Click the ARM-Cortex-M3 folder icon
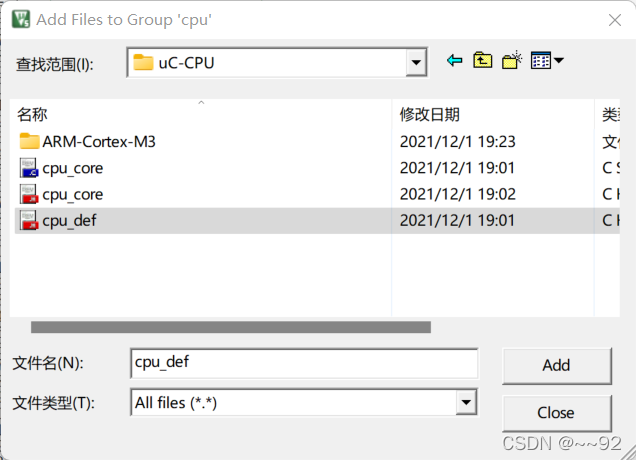This screenshot has width=636, height=460. [x=29, y=141]
